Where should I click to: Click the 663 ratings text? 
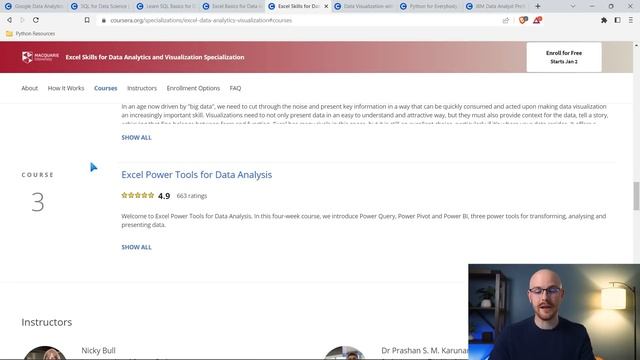(192, 196)
